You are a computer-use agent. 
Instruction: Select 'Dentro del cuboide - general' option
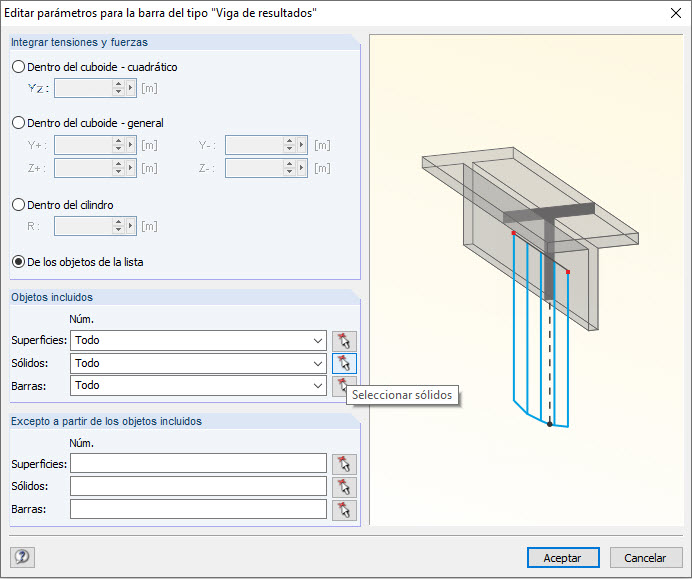19,123
